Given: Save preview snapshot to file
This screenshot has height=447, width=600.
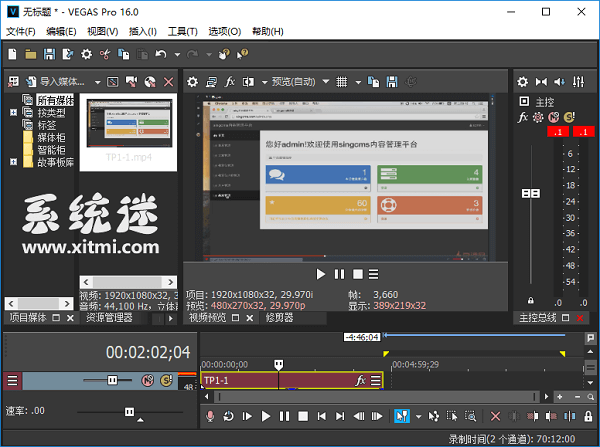Looking at the screenshot, I should pos(392,82).
